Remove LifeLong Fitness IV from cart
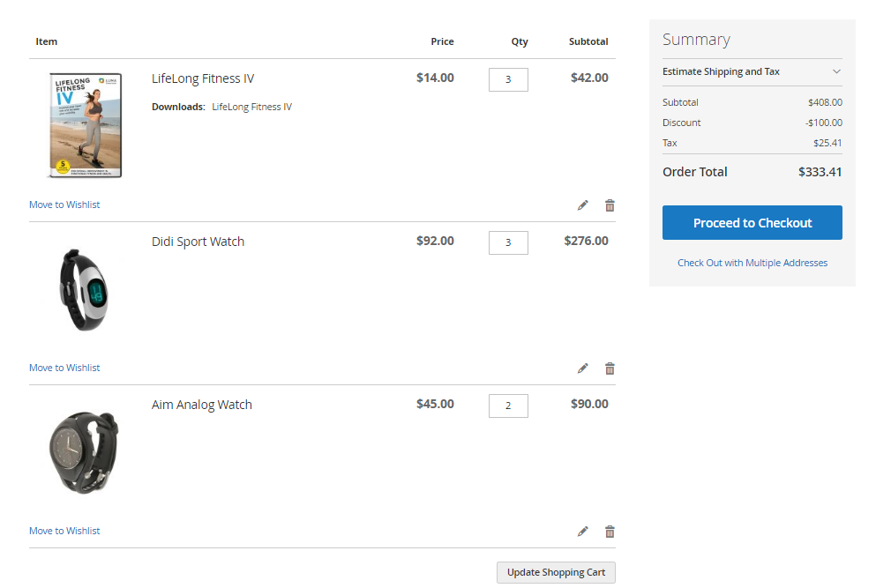 [x=610, y=205]
